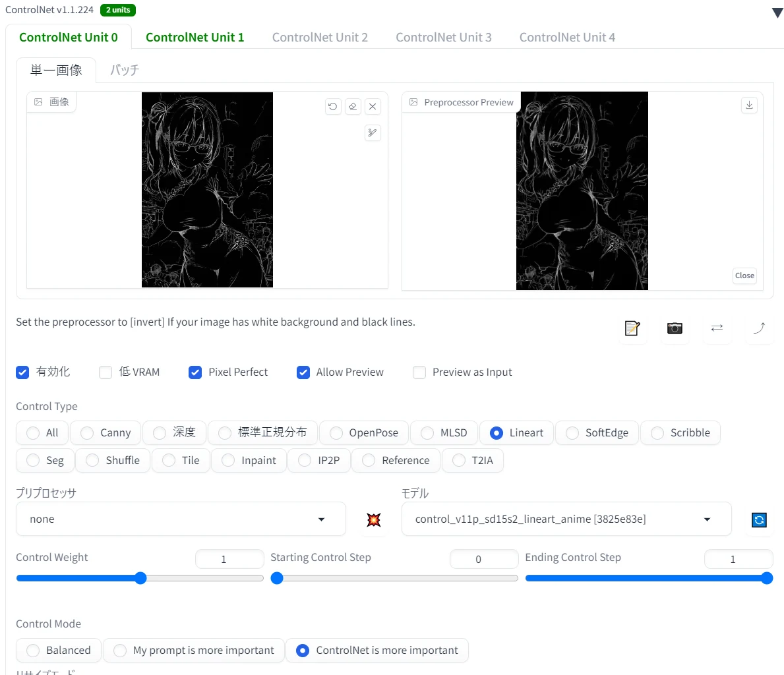The height and width of the screenshot is (675, 784).
Task: Select the Scribble control type
Action: pyautogui.click(x=680, y=433)
